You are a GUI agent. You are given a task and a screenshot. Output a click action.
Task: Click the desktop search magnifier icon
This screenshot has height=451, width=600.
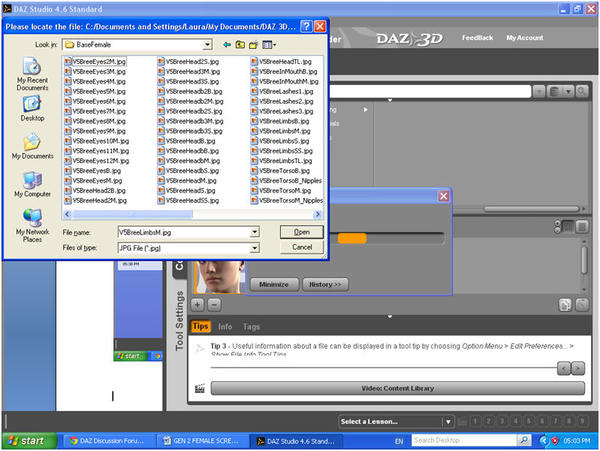point(524,441)
